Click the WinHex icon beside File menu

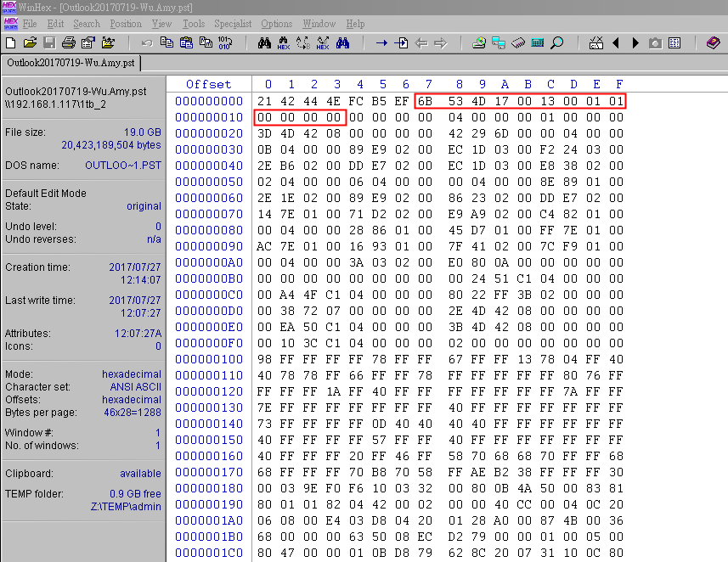point(11,24)
